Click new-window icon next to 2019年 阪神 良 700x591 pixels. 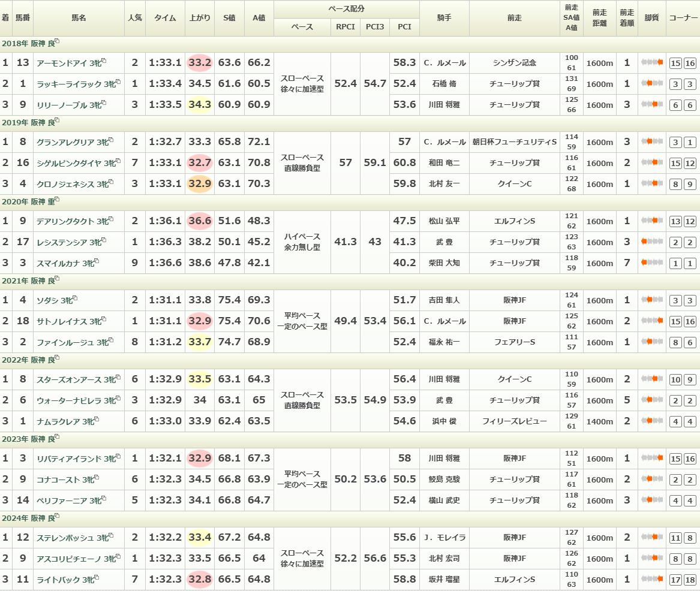click(58, 120)
